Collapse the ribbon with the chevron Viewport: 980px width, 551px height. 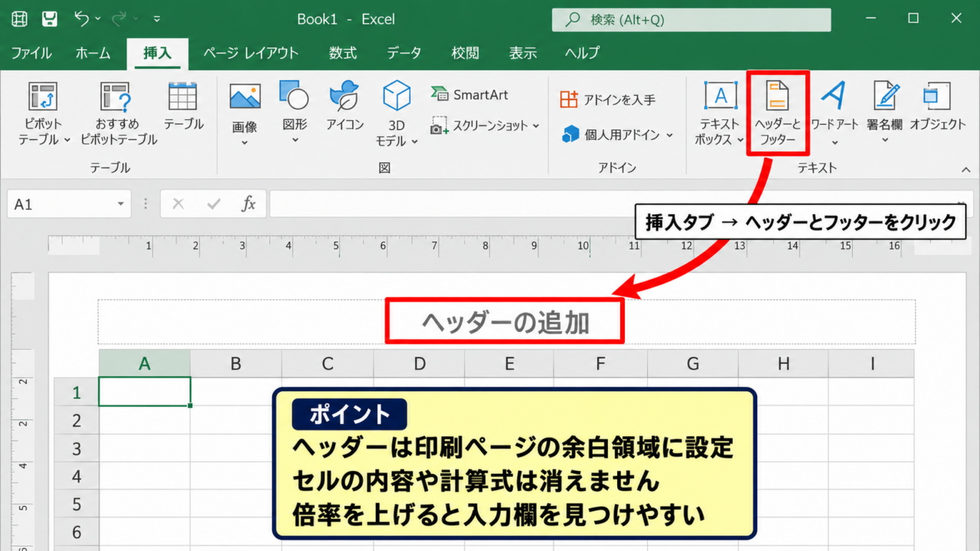point(966,168)
